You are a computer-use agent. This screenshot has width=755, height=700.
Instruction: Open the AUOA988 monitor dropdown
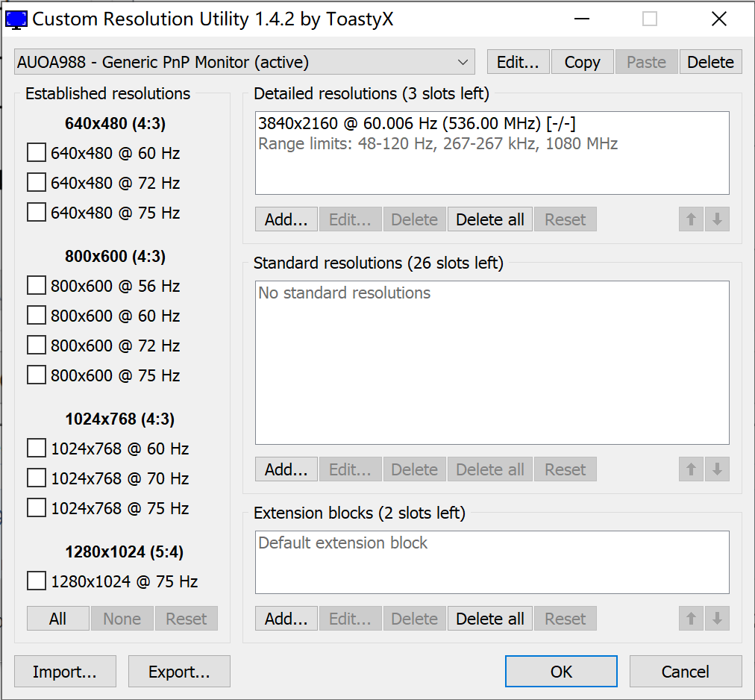[x=245, y=62]
